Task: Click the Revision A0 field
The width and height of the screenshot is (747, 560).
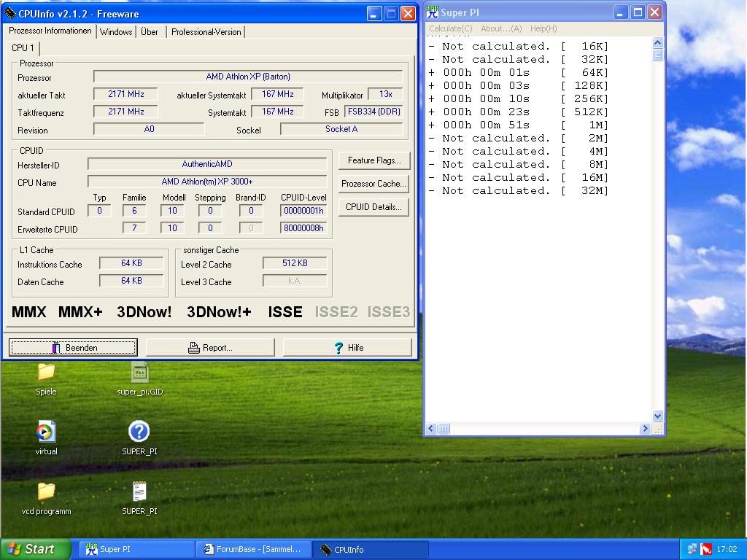Action: (x=149, y=129)
